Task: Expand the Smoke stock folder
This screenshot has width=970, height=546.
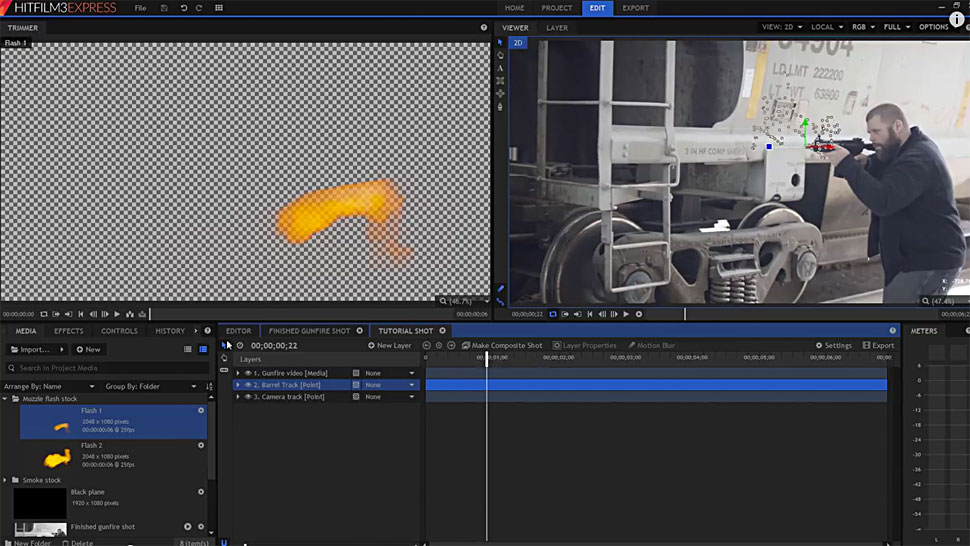Action: [x=5, y=480]
